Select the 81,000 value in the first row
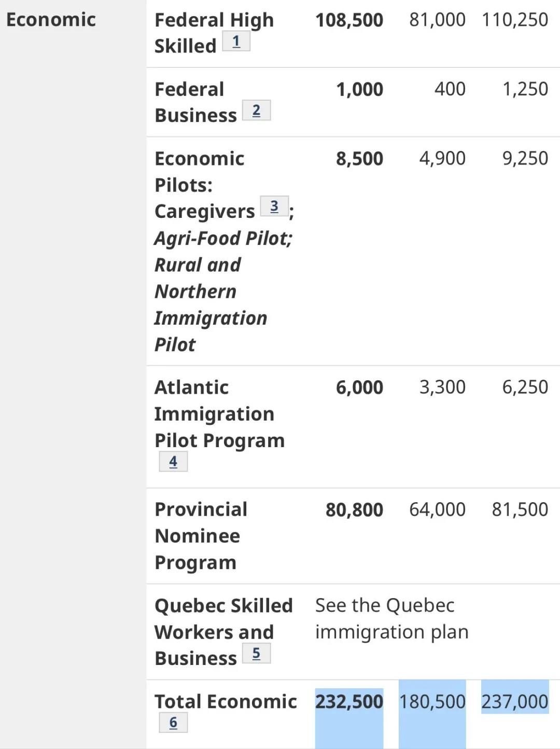The width and height of the screenshot is (560, 749). [x=437, y=20]
